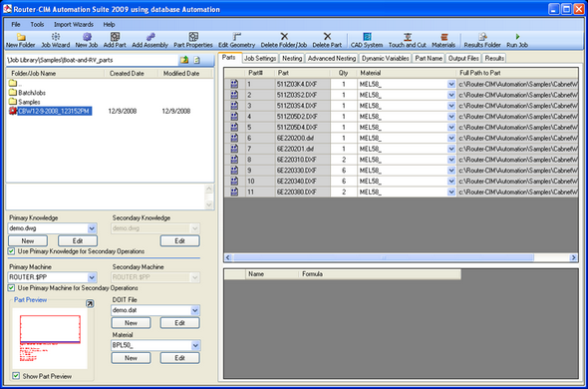588x389 pixels.
Task: Create a New Job from toolbar
Action: click(87, 41)
